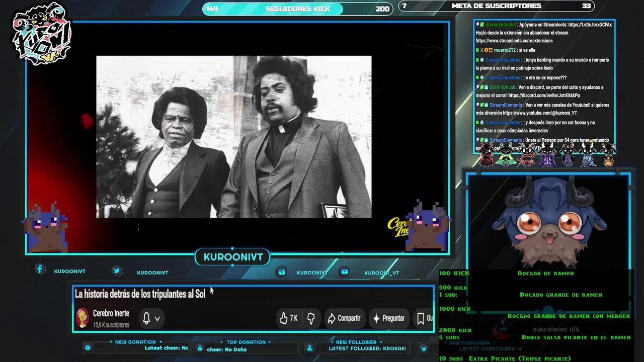The width and height of the screenshot is (644, 362).
Task: Click the KUROONIVT name banner
Action: click(233, 257)
